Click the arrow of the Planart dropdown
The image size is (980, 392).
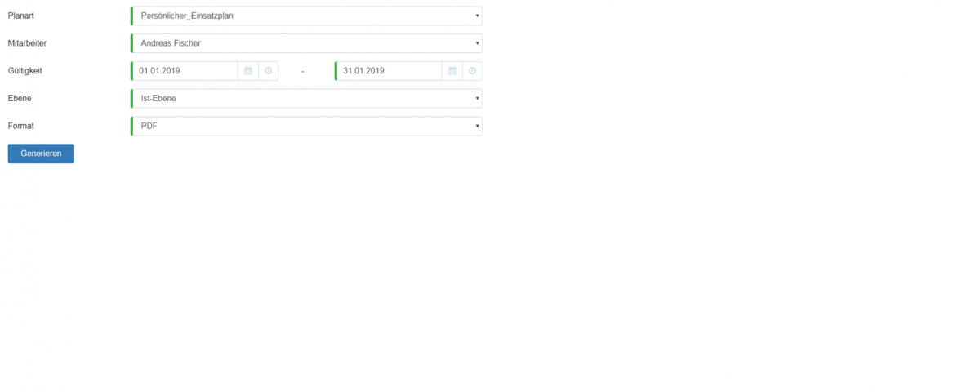coord(477,16)
